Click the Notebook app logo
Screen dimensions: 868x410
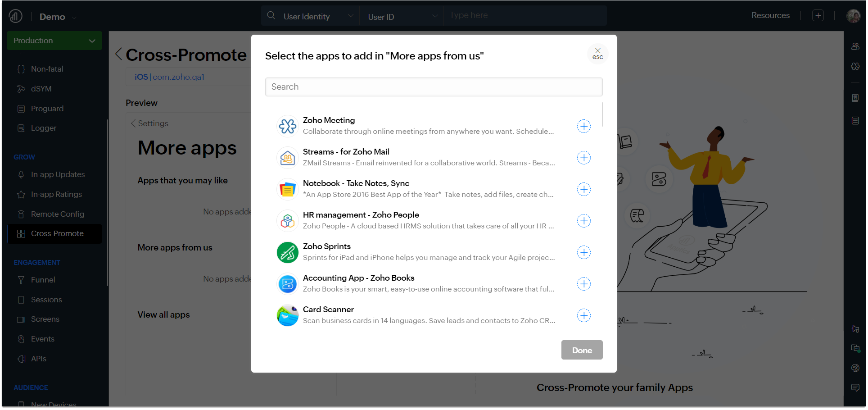(x=288, y=189)
